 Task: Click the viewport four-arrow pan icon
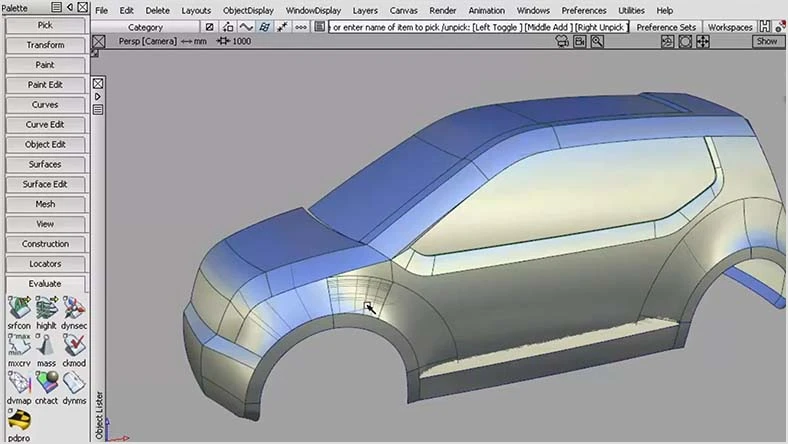pos(703,41)
